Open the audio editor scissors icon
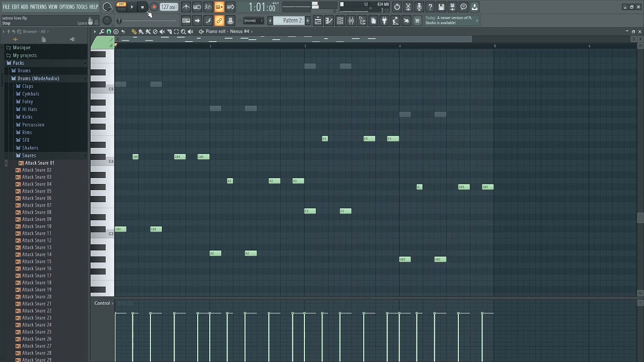The width and height of the screenshot is (644, 362). [408, 7]
